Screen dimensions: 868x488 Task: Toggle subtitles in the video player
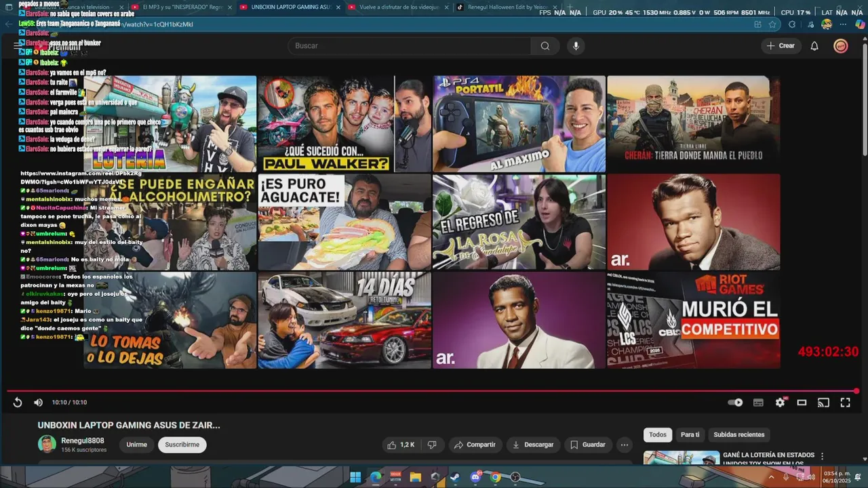[x=758, y=403]
